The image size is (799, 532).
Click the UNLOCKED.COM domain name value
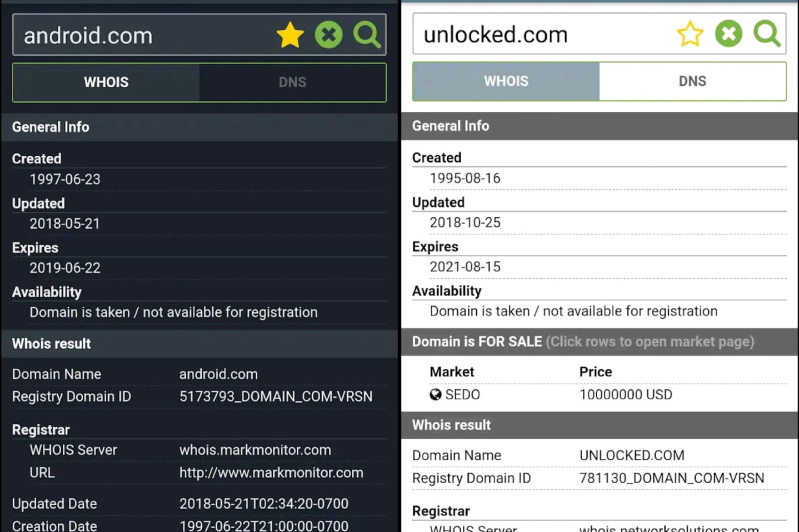pyautogui.click(x=632, y=455)
